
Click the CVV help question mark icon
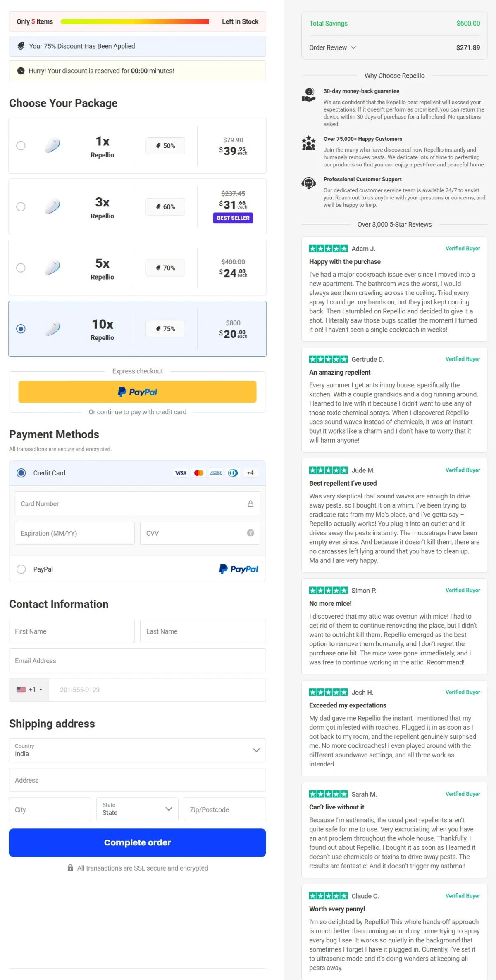(250, 533)
